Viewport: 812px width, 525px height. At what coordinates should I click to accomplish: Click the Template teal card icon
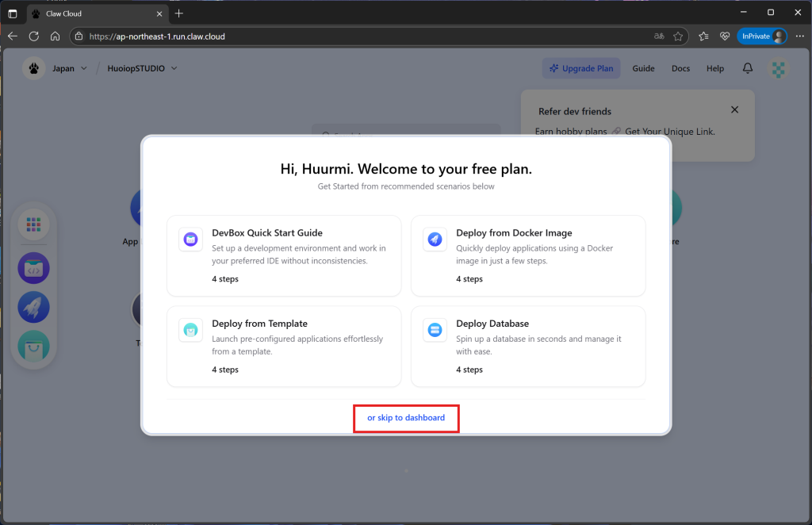pyautogui.click(x=190, y=330)
